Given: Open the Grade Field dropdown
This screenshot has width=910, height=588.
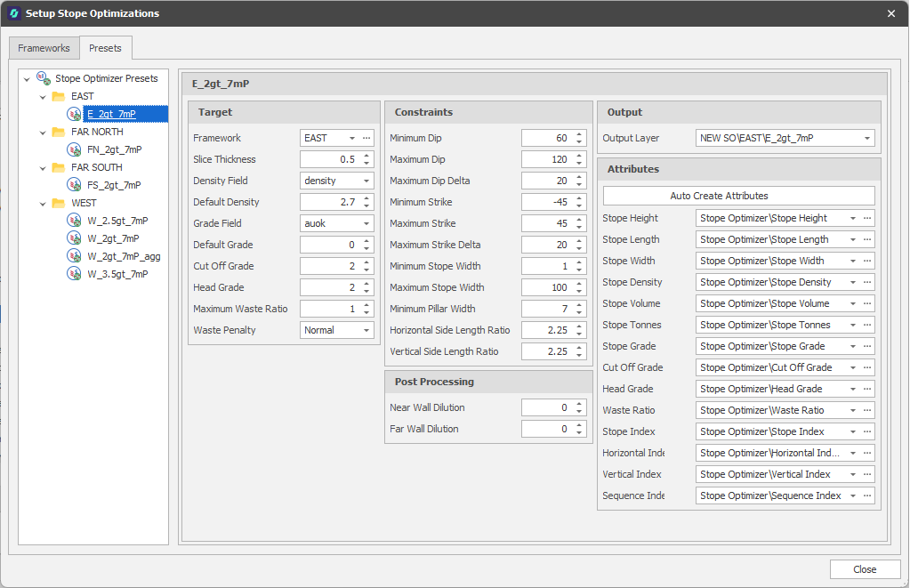Looking at the screenshot, I should [366, 223].
